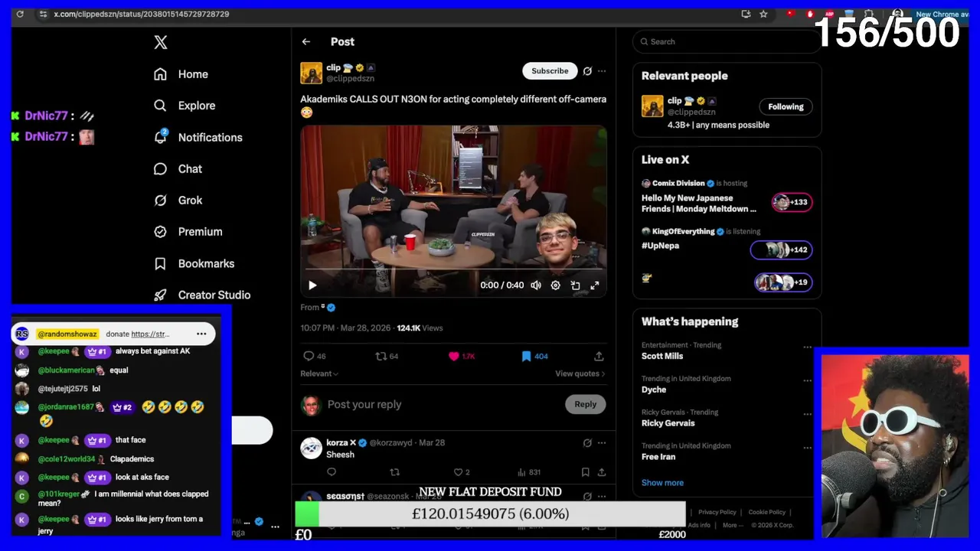
Task: Click the +133 listeners badge
Action: (x=792, y=202)
